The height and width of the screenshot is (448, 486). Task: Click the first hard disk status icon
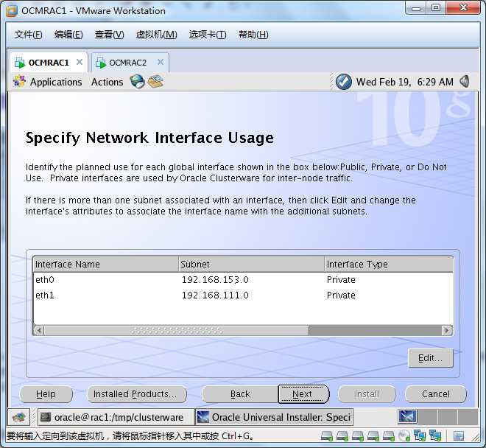tap(327, 436)
